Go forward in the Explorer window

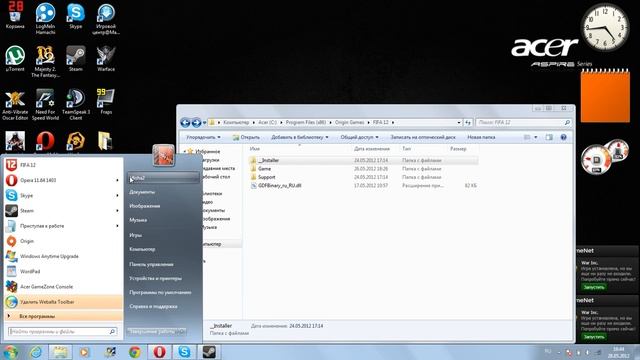[x=196, y=122]
